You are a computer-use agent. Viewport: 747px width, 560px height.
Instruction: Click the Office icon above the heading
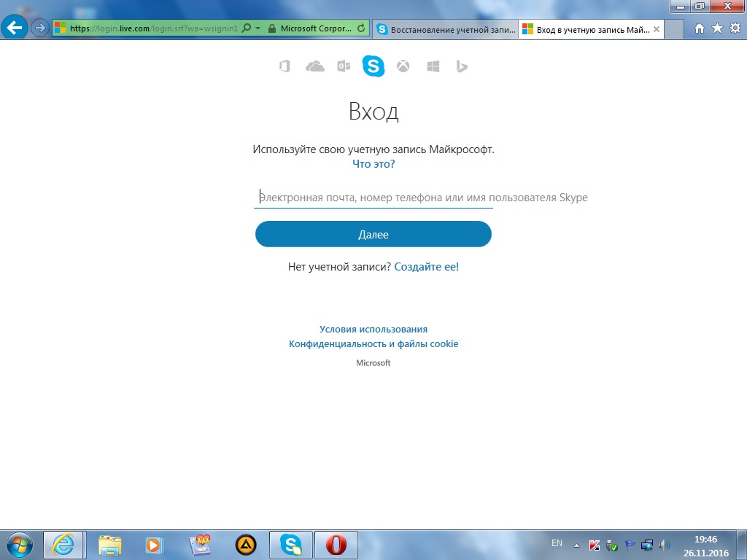tap(285, 67)
